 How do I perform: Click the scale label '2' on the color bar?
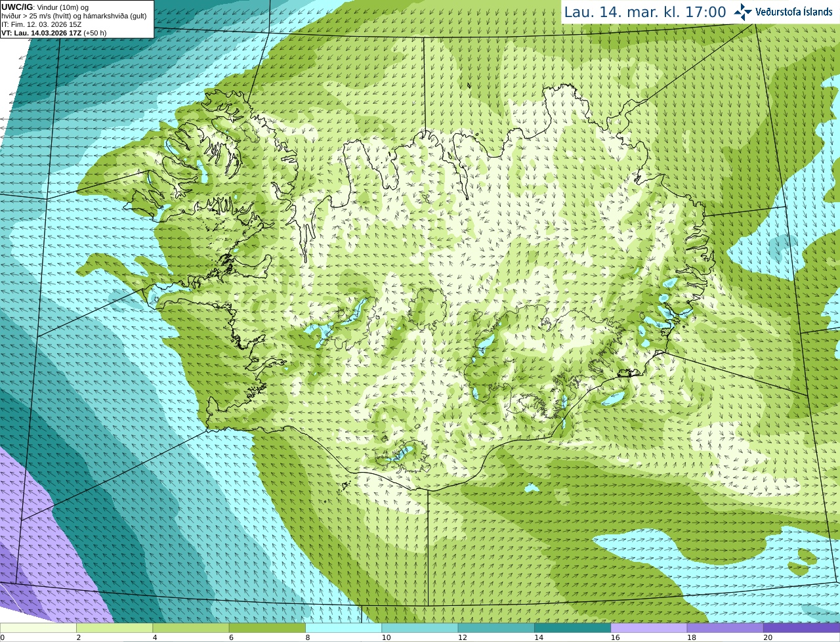[79, 637]
